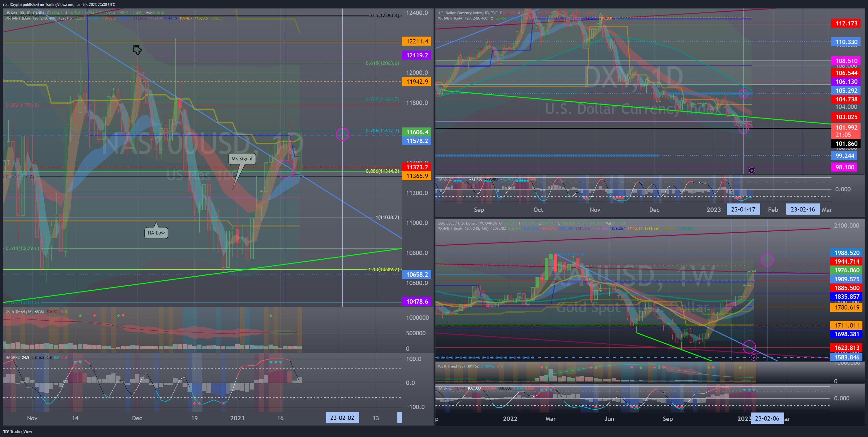The image size is (868, 437).
Task: Click the 99.244 blue DXY price label
Action: tap(844, 156)
